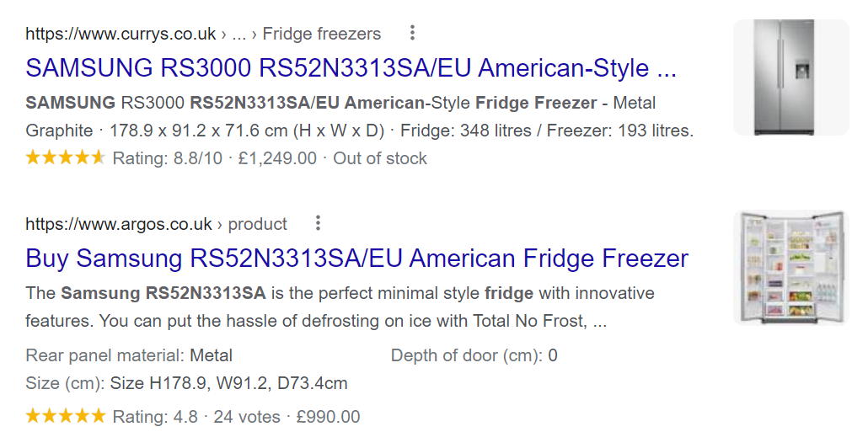Click the Size H178.9, W91.2, D73.4cm text

point(229,384)
